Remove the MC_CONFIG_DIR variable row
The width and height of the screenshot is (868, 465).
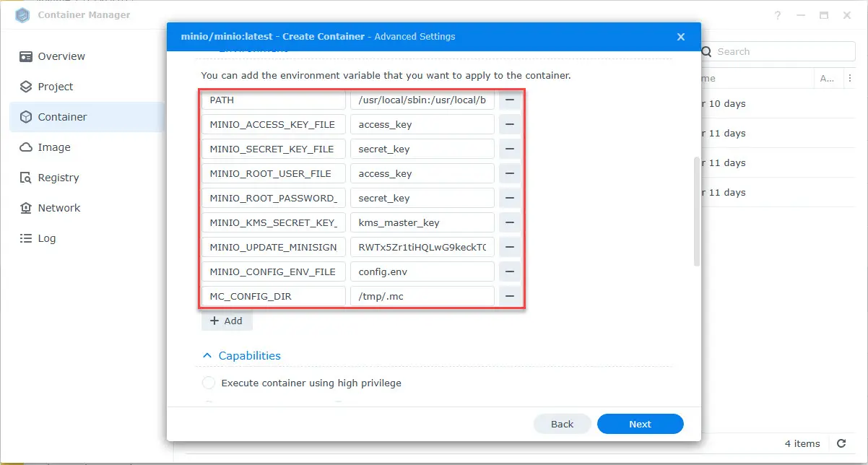510,296
